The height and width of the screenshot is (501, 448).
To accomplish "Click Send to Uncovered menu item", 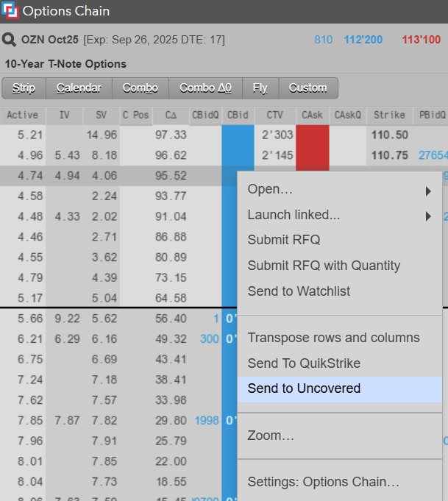I will 304,388.
